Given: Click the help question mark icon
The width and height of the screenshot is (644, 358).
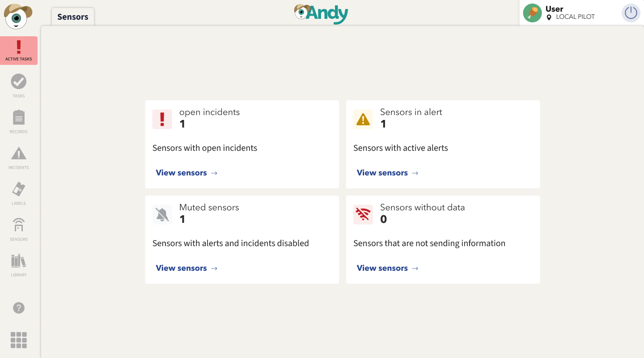Looking at the screenshot, I should pyautogui.click(x=19, y=308).
